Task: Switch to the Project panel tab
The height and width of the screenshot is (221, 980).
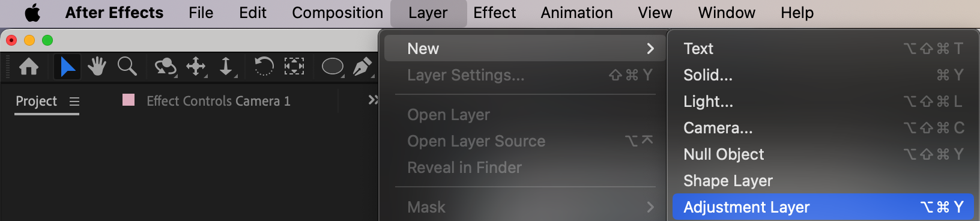Action: pyautogui.click(x=36, y=101)
